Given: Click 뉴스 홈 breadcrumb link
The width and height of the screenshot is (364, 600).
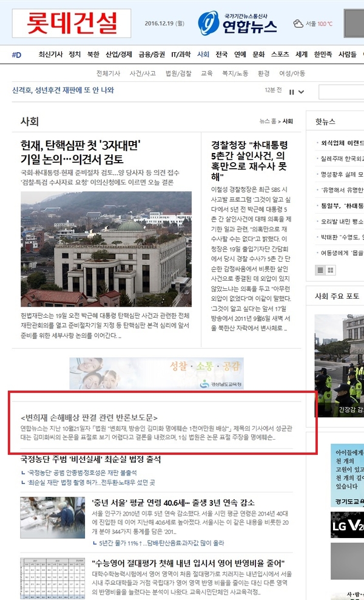Looking at the screenshot, I should pos(268,121).
